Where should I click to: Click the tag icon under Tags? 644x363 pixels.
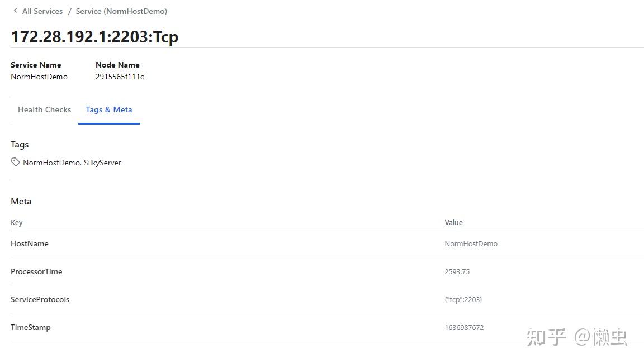(16, 162)
